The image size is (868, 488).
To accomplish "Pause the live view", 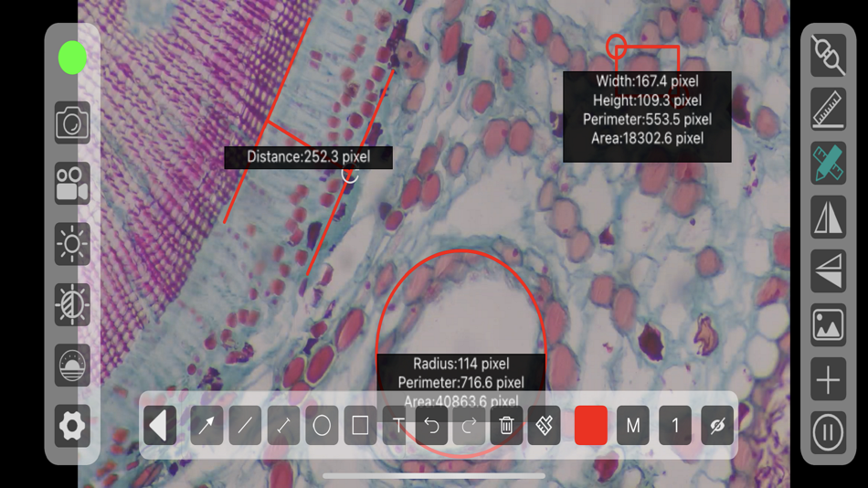I will [828, 432].
